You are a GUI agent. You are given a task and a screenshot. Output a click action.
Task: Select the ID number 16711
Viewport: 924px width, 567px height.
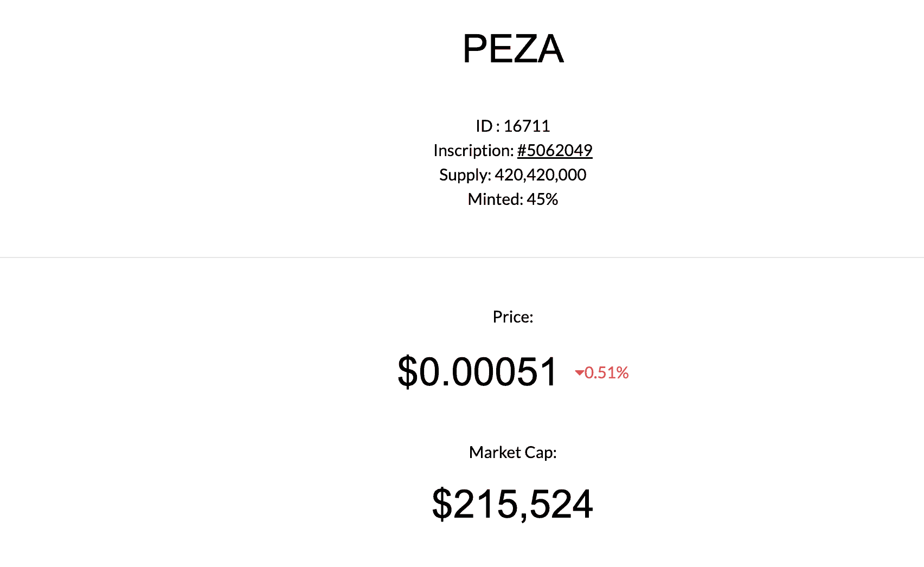pos(527,126)
